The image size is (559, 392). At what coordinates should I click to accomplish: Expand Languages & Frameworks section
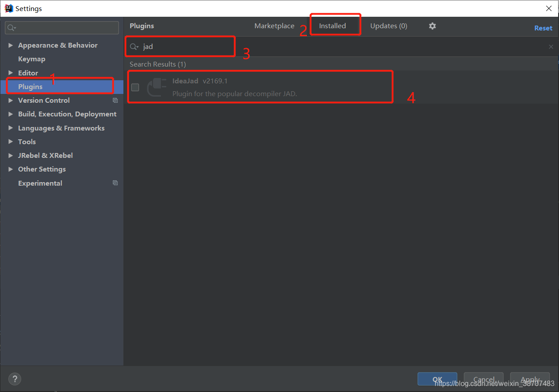(x=11, y=128)
